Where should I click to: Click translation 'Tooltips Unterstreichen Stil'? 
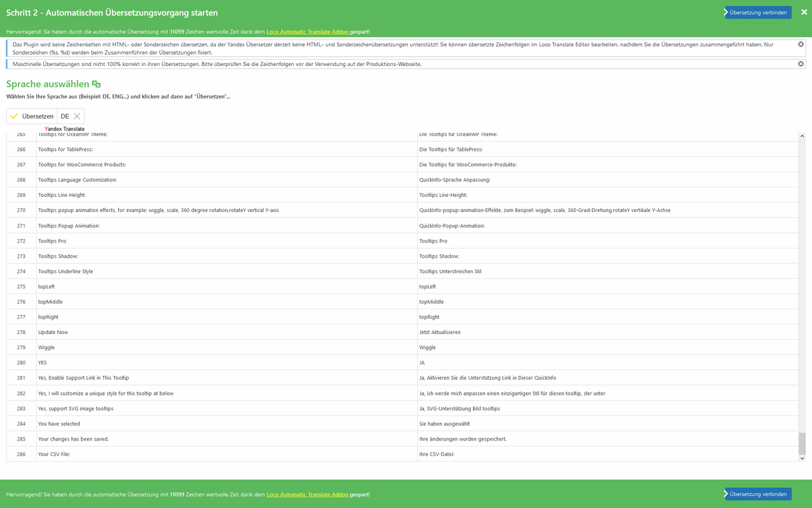coord(450,271)
